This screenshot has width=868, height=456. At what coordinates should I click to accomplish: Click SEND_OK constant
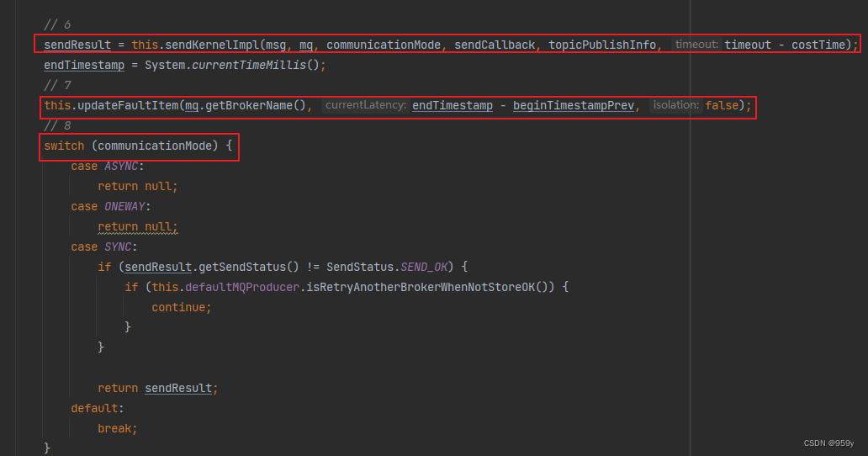pyautogui.click(x=423, y=268)
